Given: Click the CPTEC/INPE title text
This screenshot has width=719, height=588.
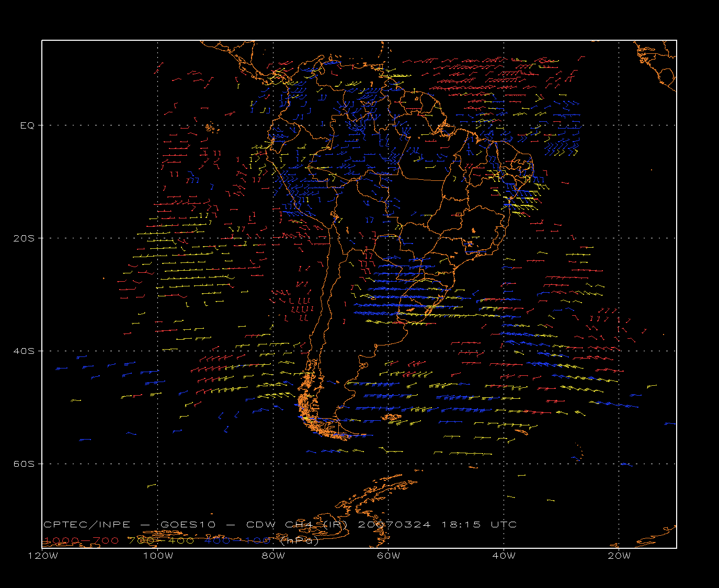Looking at the screenshot, I should 87,525.
